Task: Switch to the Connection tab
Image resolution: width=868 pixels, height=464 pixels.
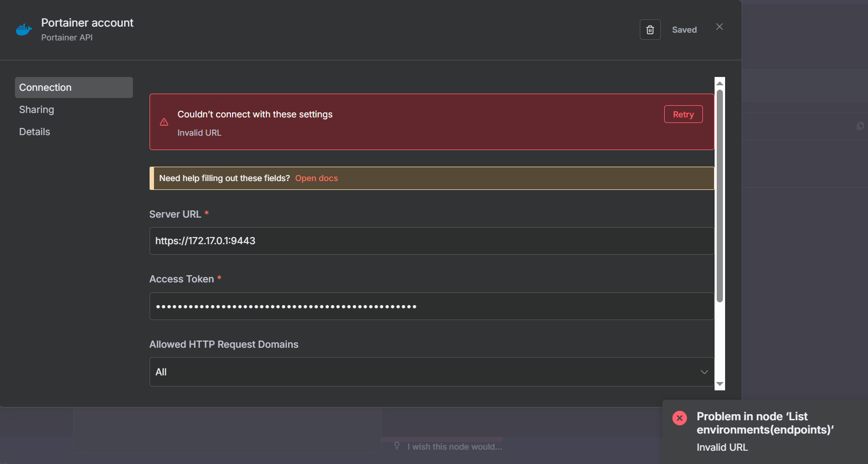Action: (74, 87)
